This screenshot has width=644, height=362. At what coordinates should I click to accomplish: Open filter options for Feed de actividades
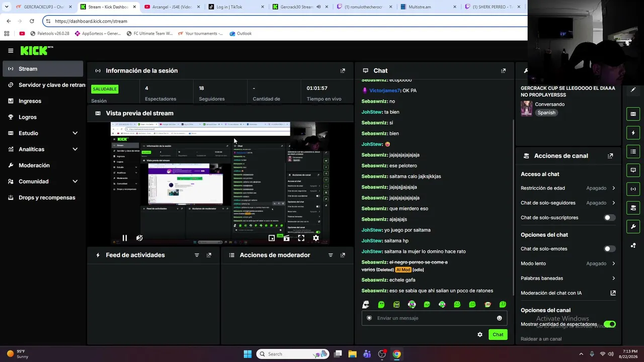[197, 255]
